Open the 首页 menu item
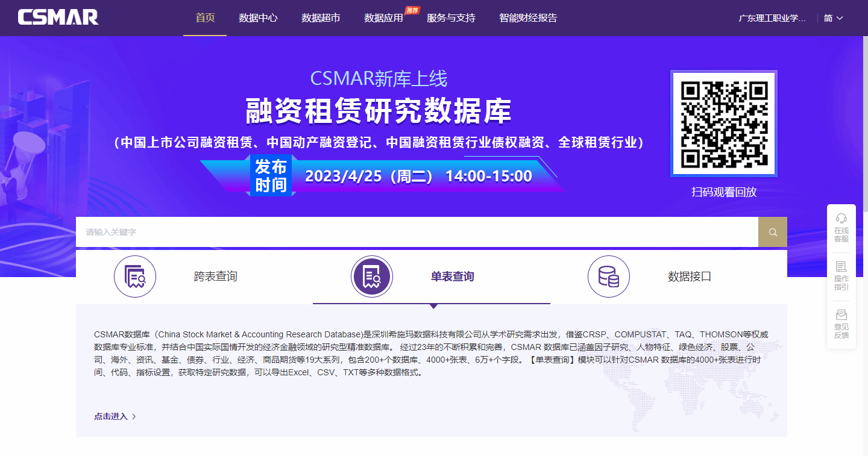This screenshot has width=868, height=456. (x=205, y=17)
